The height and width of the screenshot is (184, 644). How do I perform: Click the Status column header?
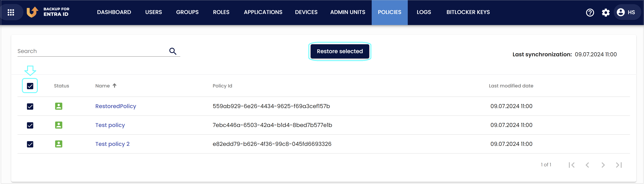[x=61, y=86]
